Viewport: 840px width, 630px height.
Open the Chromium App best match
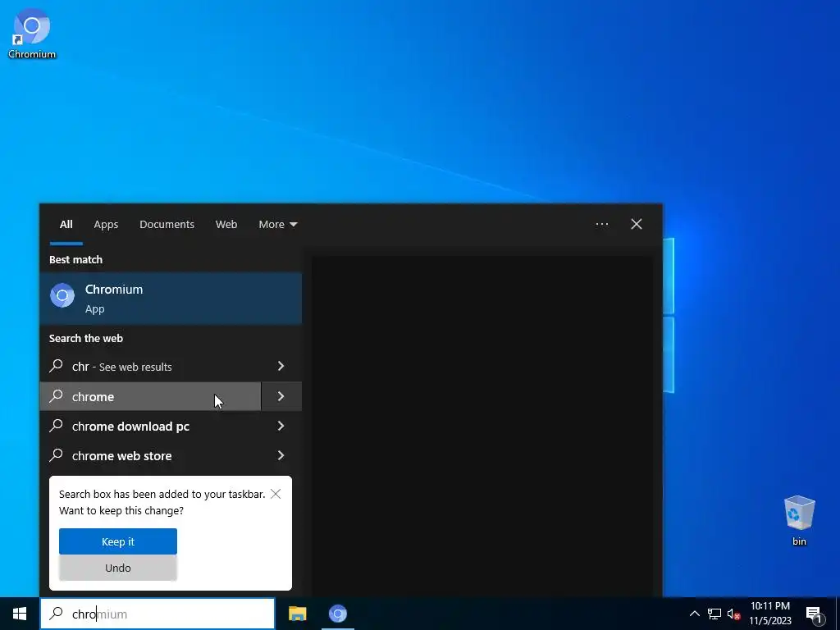coord(171,299)
